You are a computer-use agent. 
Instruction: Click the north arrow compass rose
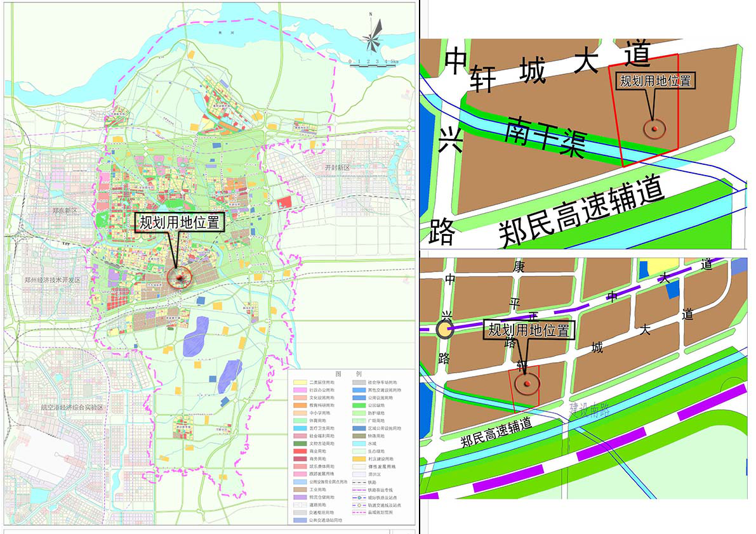click(x=373, y=37)
